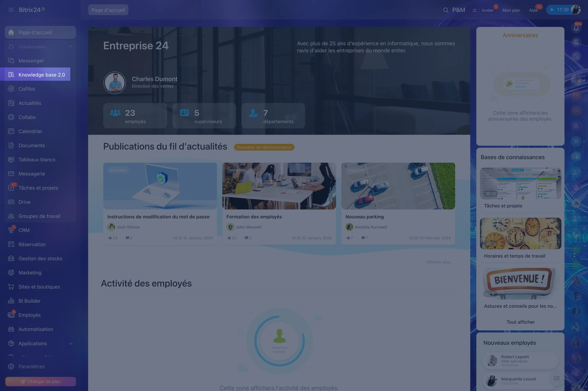588x391 pixels.
Task: Click the search magnifier icon
Action: point(446,10)
